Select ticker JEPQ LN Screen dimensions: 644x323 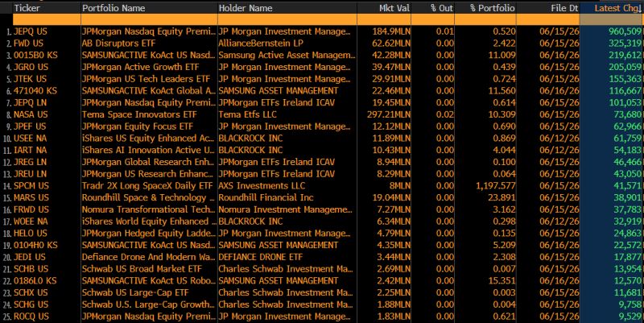tap(30, 103)
